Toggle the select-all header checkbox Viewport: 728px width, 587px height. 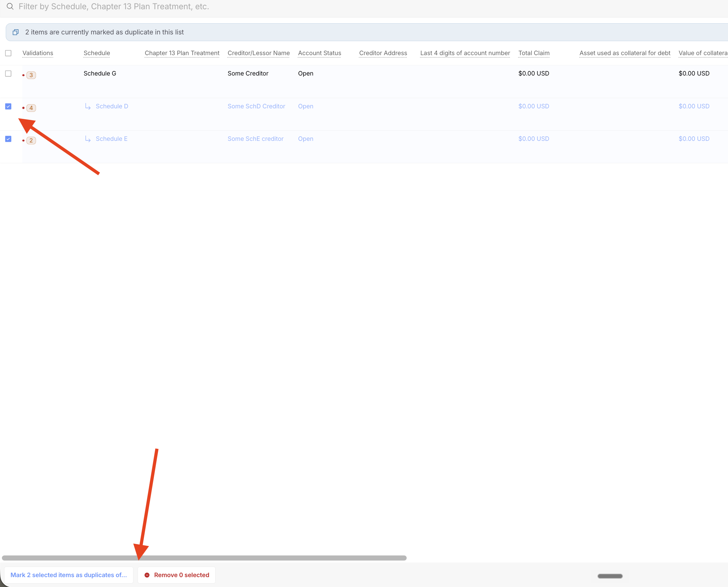click(x=9, y=53)
